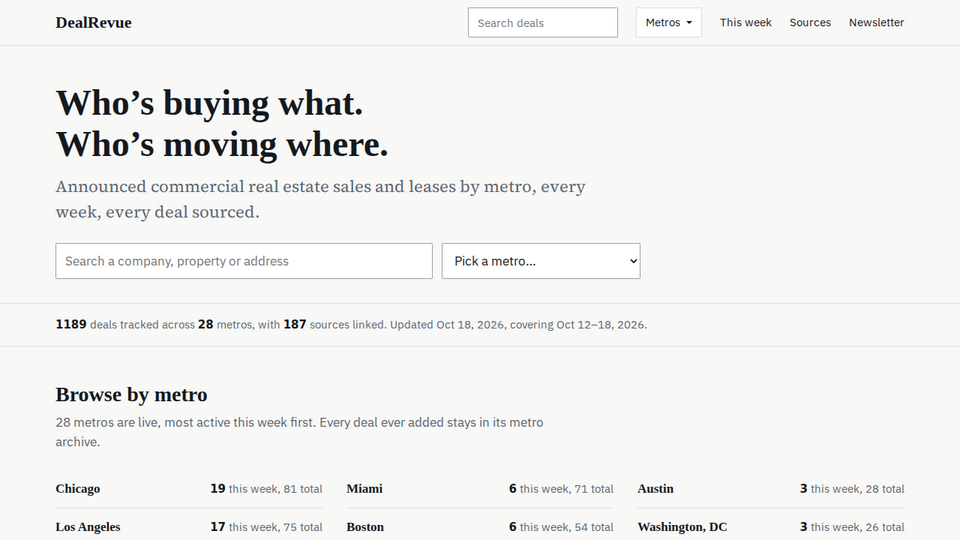
Task: Open the Los Angeles metro link
Action: pyautogui.click(x=88, y=527)
